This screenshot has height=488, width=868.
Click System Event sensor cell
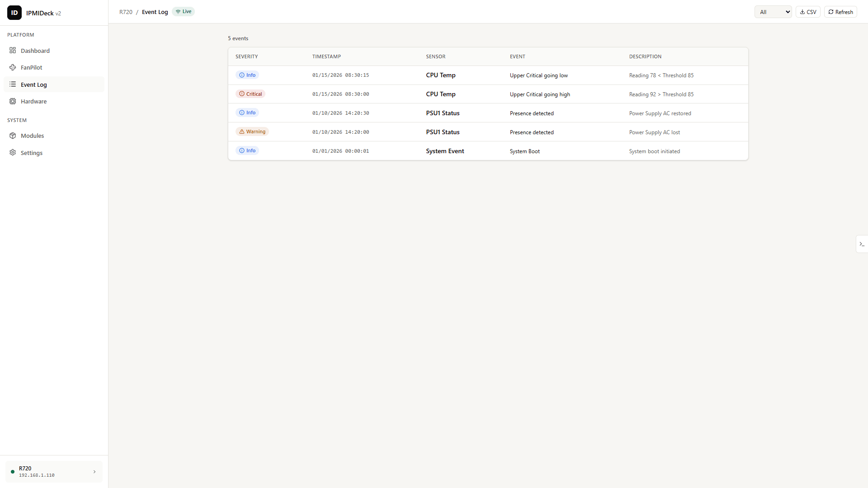tap(445, 151)
